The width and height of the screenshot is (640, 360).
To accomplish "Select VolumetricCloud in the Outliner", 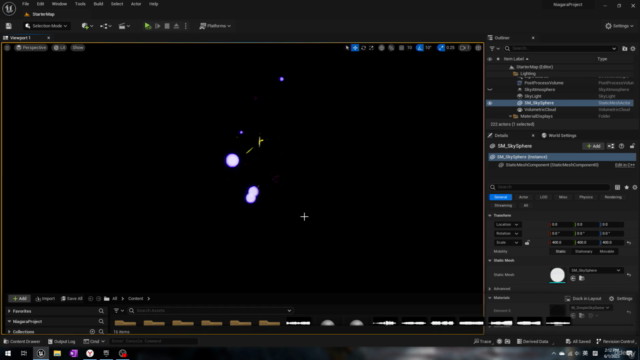I will 540,109.
